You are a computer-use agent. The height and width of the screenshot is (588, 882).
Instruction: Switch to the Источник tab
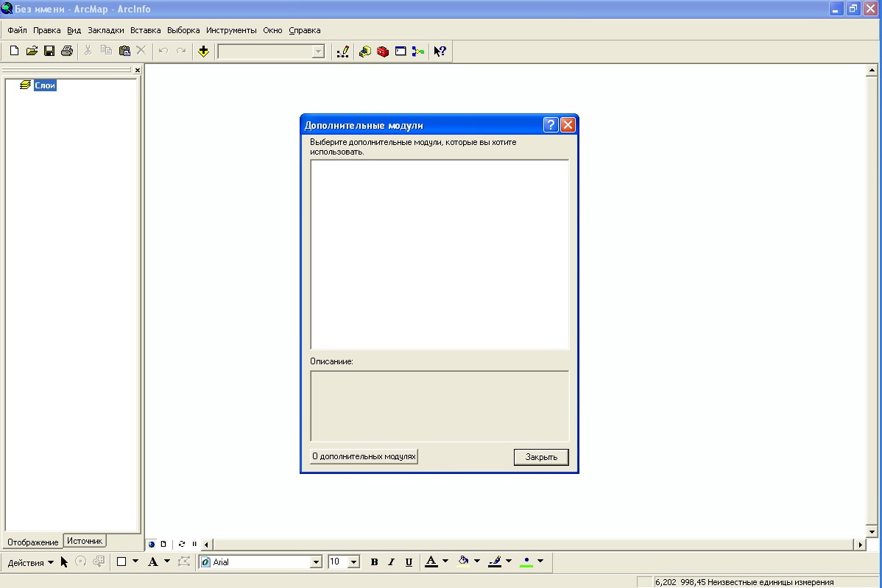[x=85, y=541]
